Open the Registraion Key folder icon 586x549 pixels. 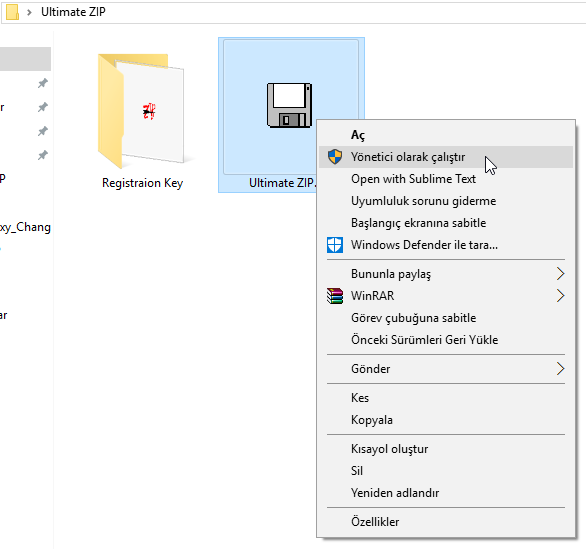(141, 111)
